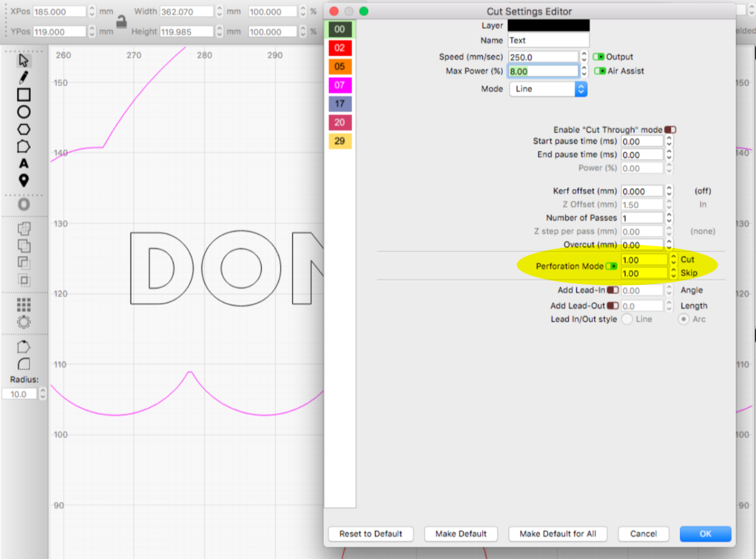The height and width of the screenshot is (559, 756).
Task: Click the Speed field stepper arrows
Action: [584, 57]
